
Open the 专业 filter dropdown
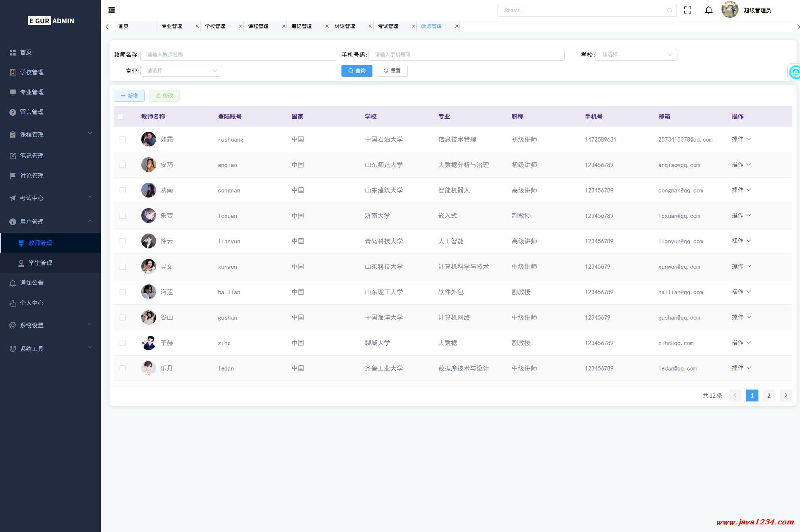181,71
